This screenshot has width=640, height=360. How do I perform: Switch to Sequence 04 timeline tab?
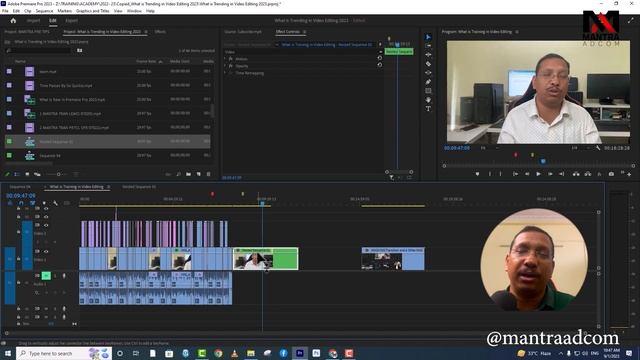point(20,187)
